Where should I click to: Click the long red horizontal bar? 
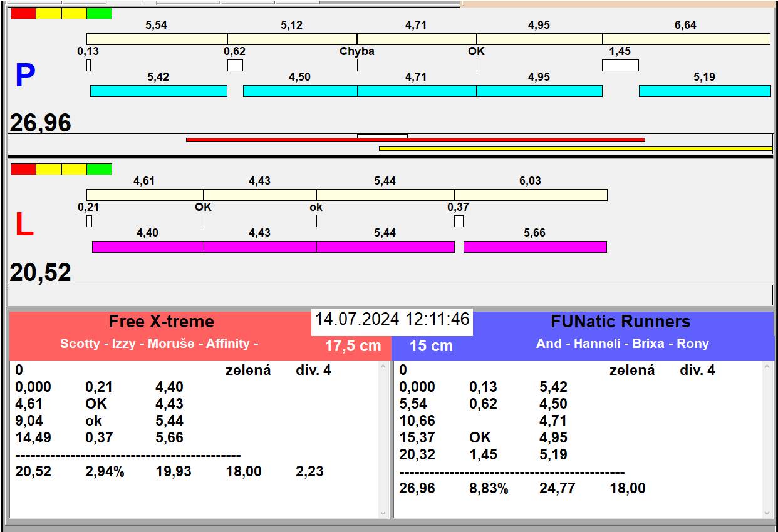(415, 140)
